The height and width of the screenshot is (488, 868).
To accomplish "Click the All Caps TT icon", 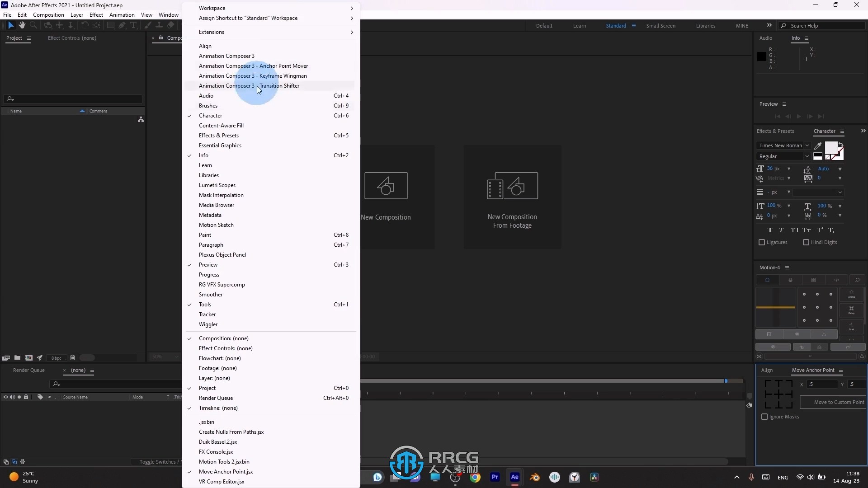I will point(795,230).
